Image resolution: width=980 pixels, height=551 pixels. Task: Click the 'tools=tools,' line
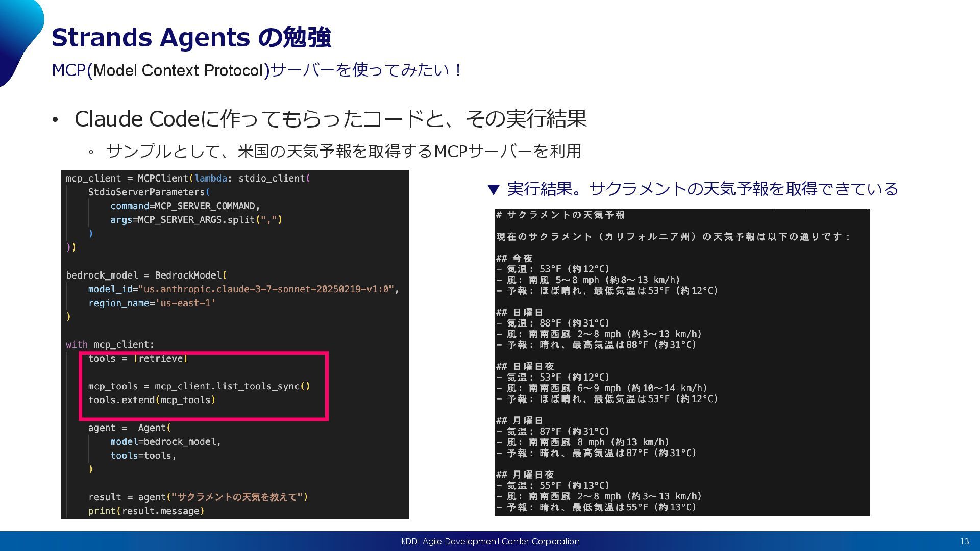point(143,455)
